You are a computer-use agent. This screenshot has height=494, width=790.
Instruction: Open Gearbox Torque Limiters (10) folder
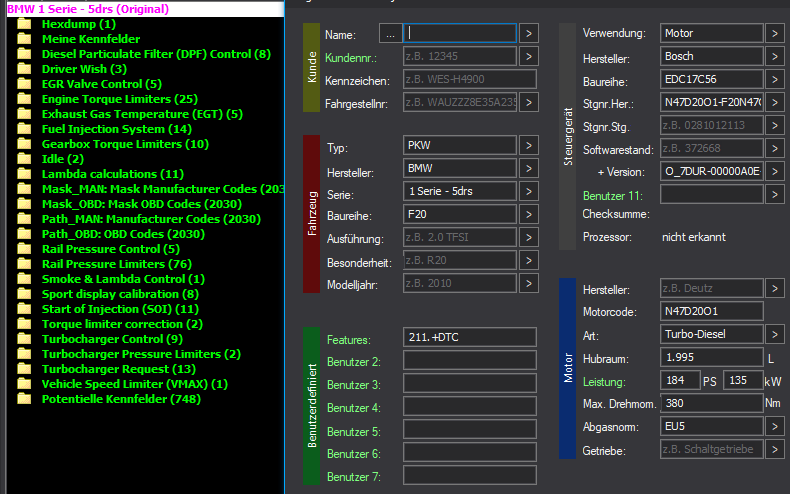pos(125,144)
